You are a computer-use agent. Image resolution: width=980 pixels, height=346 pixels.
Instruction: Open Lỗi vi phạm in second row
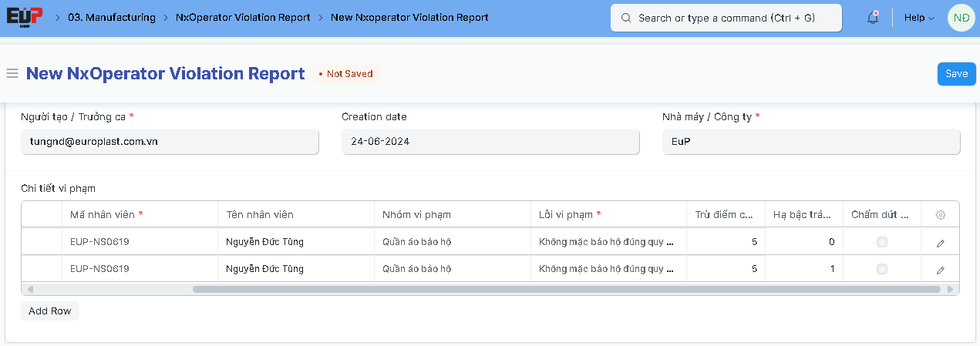[x=608, y=269]
